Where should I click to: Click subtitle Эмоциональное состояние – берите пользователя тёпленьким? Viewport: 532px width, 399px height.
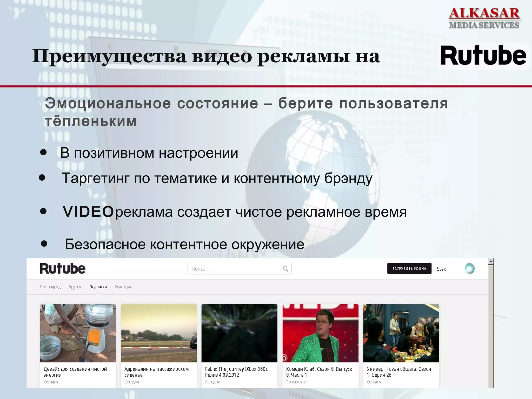pos(246,112)
